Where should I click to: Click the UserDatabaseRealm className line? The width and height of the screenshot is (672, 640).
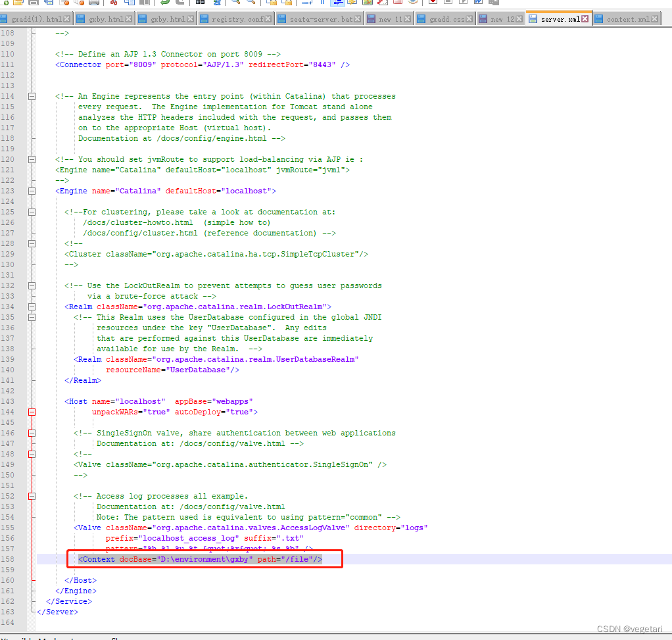click(x=216, y=360)
